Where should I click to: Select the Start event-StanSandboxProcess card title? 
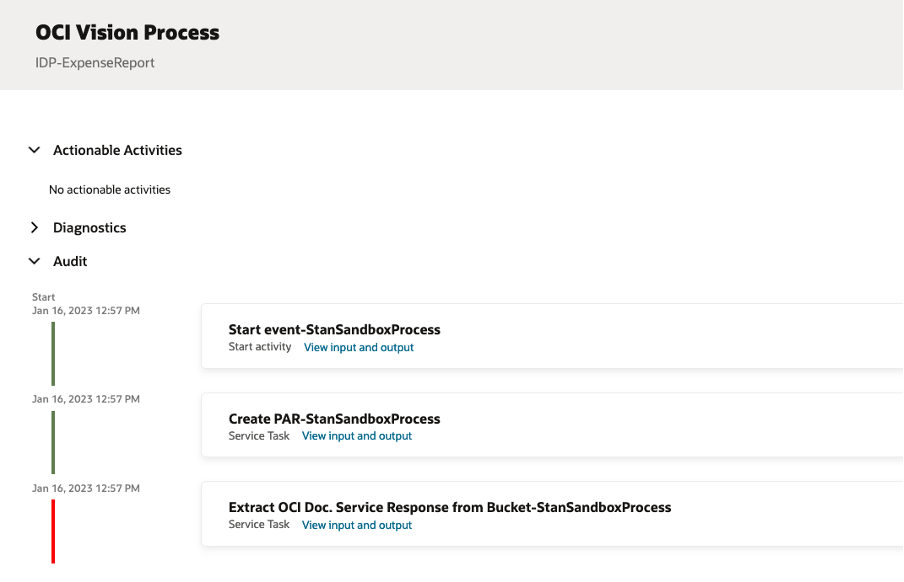click(334, 329)
